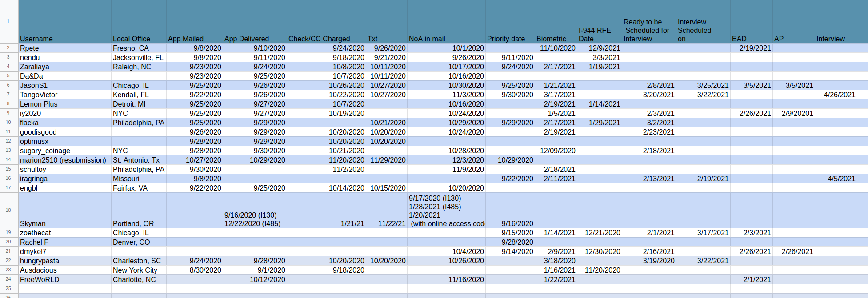Select the Charleston, SC office cell
The width and height of the screenshot is (868, 298).
139,261
